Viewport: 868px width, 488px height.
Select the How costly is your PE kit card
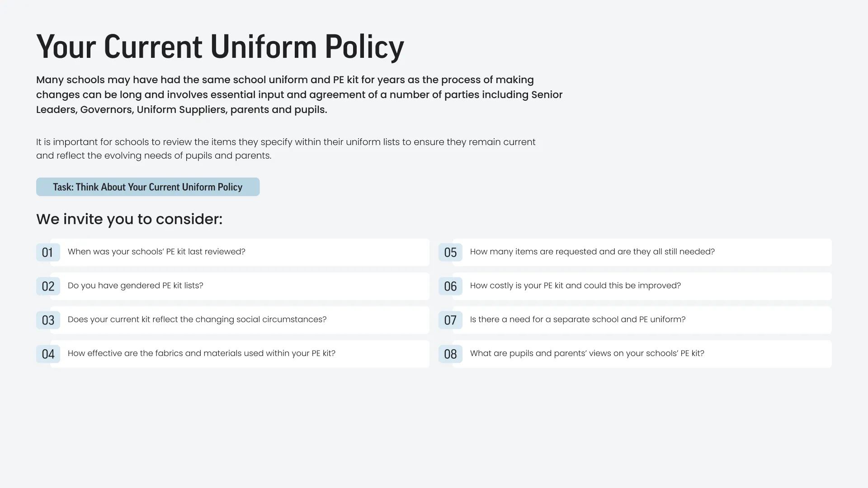(642, 286)
